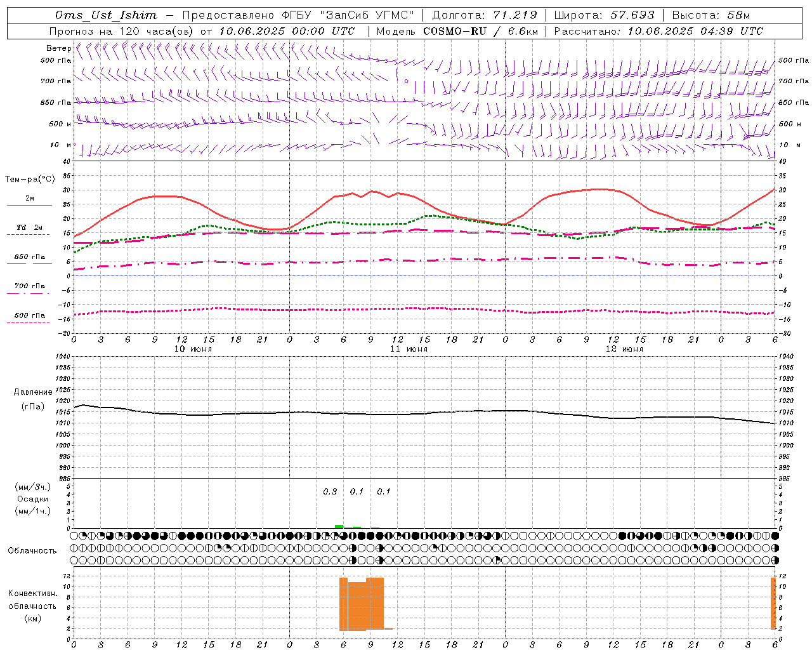Click the forecast start time 10.06.2025 00:00 UTC
This screenshot has width=812, height=650.
[x=287, y=31]
